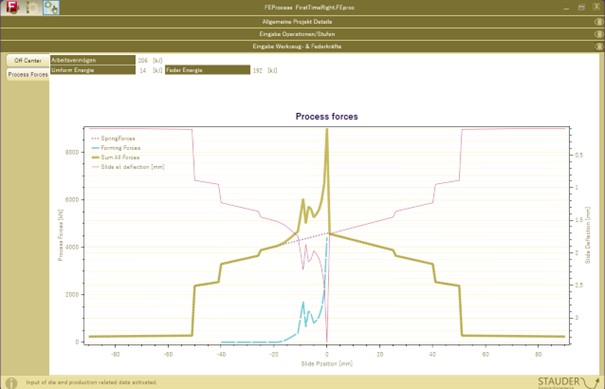Click the SpringForces legend entry
Image resolution: width=605 pixels, height=389 pixels.
pos(113,138)
